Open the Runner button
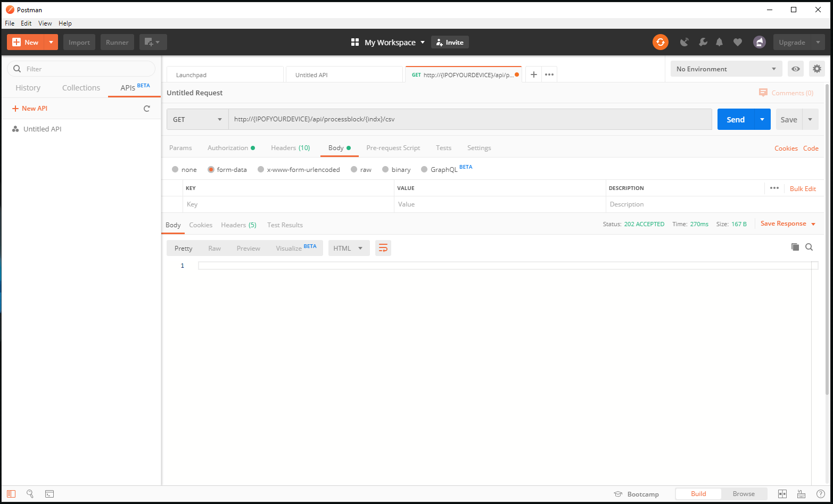833x504 pixels. coord(117,42)
